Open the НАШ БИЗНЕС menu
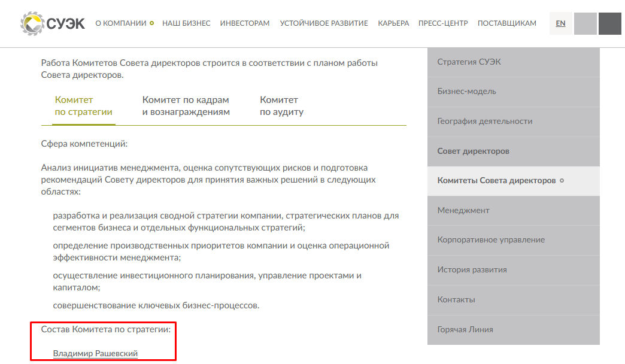The height and width of the screenshot is (364, 625). tap(186, 23)
